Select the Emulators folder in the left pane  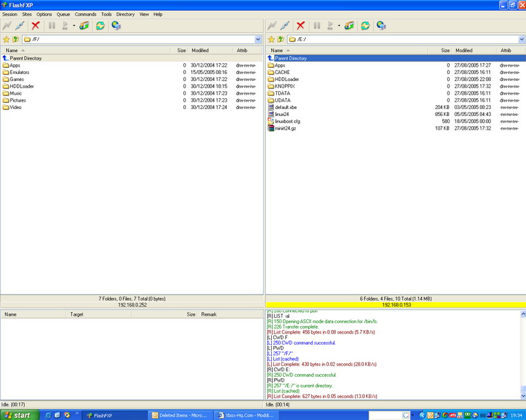[19, 72]
